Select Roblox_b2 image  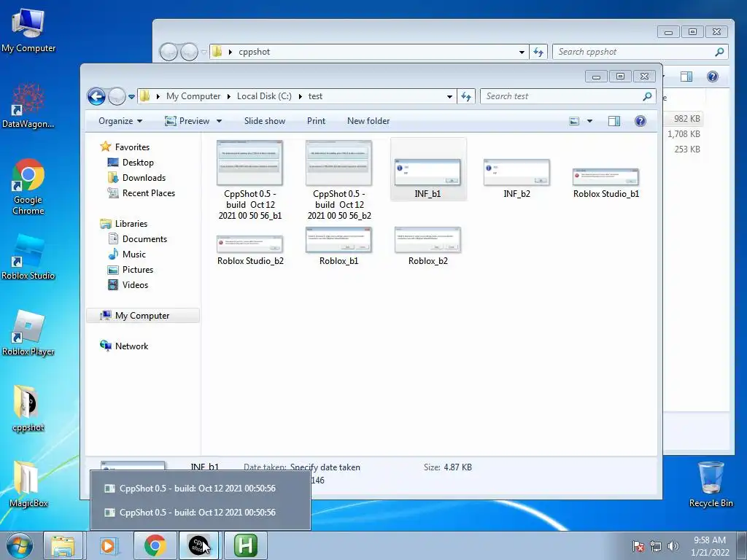point(427,246)
